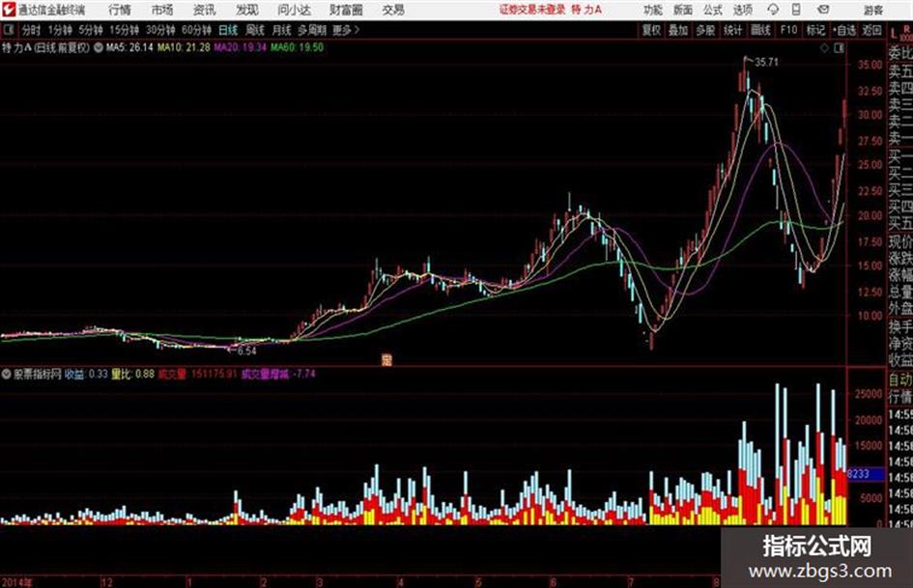Click the 多股 toolbar button
This screenshot has width=913, height=588.
click(705, 30)
